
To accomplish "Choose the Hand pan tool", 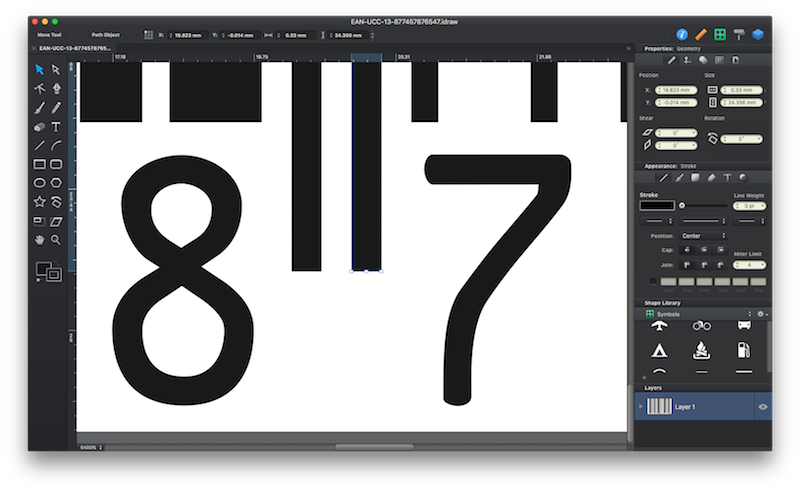I will point(39,240).
